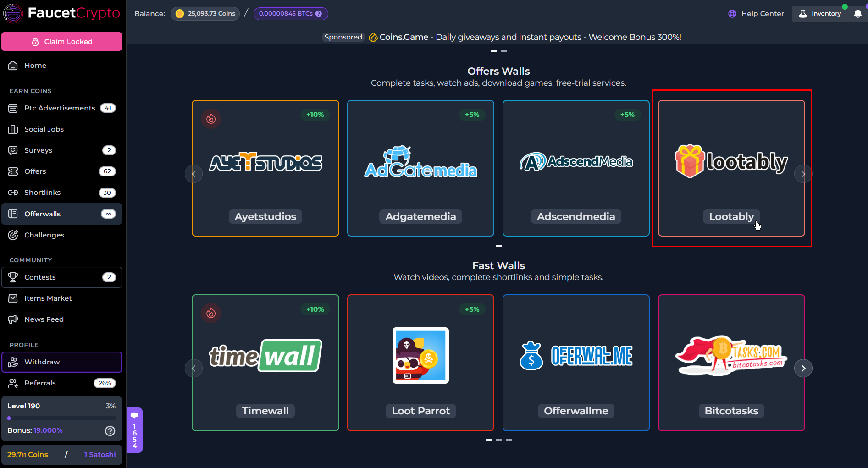This screenshot has height=468, width=868.
Task: Open Referrals page
Action: point(62,383)
